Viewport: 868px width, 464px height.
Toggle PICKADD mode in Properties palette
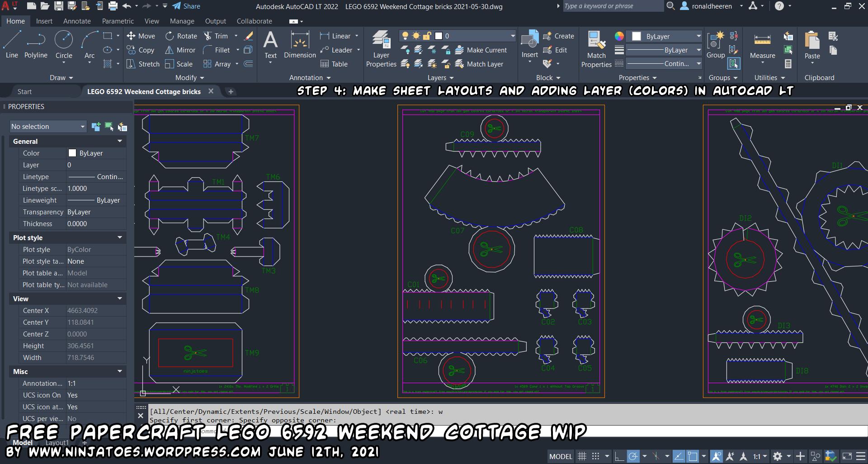tap(96, 127)
